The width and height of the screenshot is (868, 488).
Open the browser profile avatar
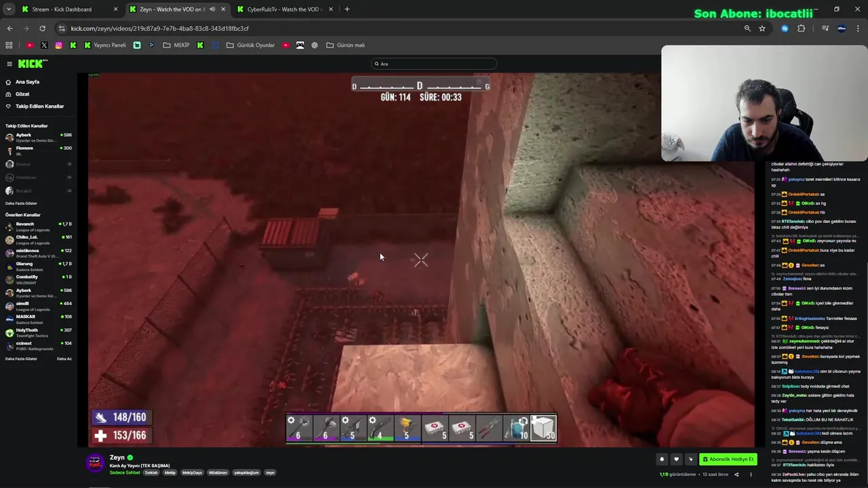(x=842, y=28)
